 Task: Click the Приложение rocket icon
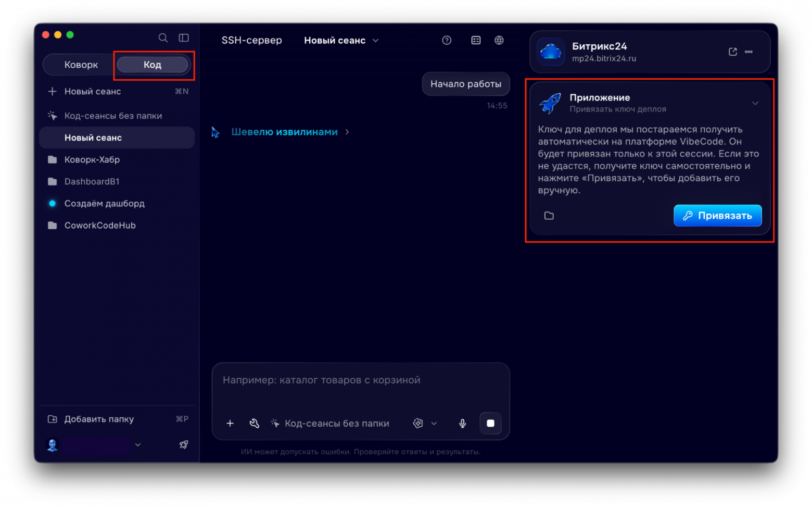point(550,103)
